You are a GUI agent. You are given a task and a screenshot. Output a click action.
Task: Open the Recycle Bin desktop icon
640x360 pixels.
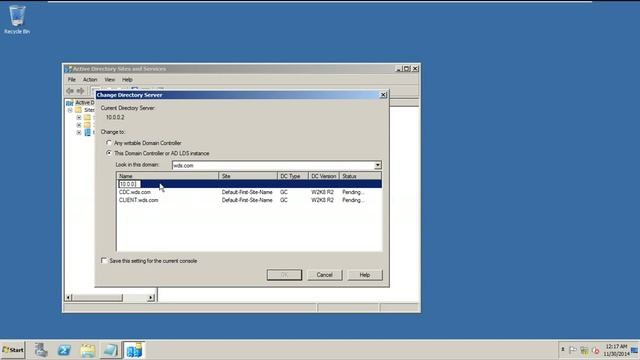(17, 19)
